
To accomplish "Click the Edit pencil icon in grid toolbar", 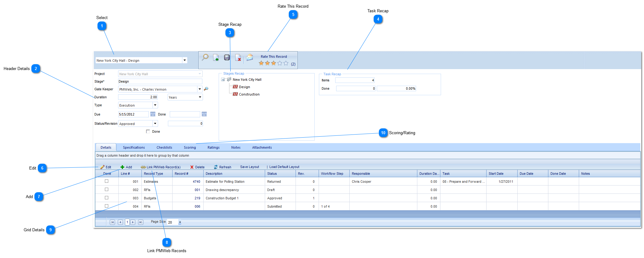I will click(x=102, y=167).
